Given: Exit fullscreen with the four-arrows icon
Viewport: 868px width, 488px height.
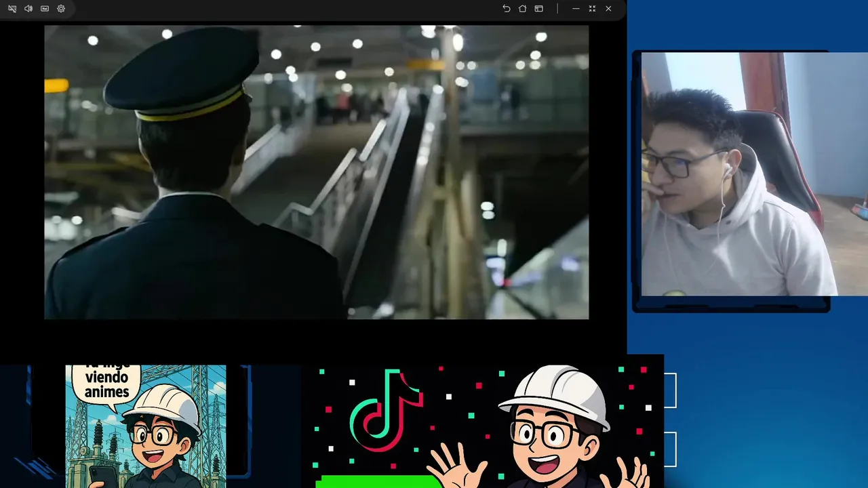Looking at the screenshot, I should coord(592,9).
